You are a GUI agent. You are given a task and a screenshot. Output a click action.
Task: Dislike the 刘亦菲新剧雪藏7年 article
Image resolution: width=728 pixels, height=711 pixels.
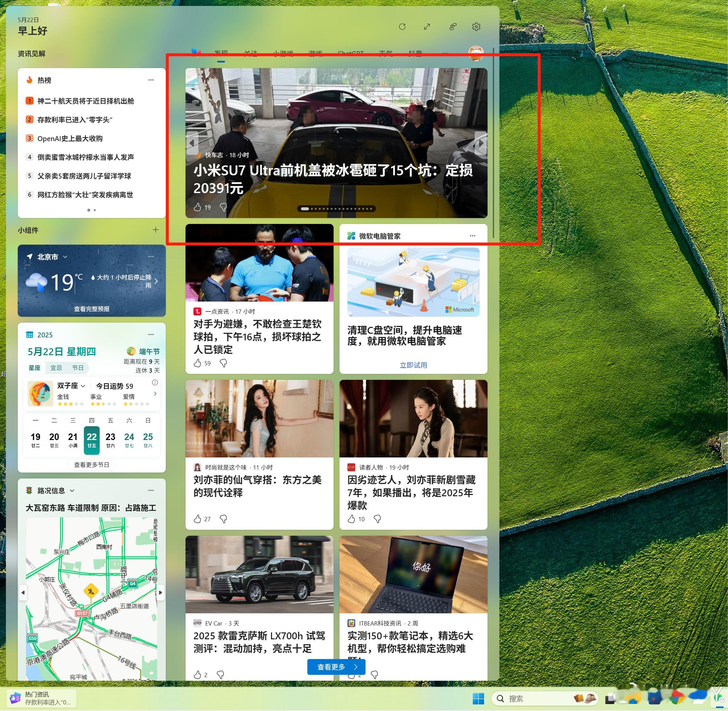[x=377, y=519]
